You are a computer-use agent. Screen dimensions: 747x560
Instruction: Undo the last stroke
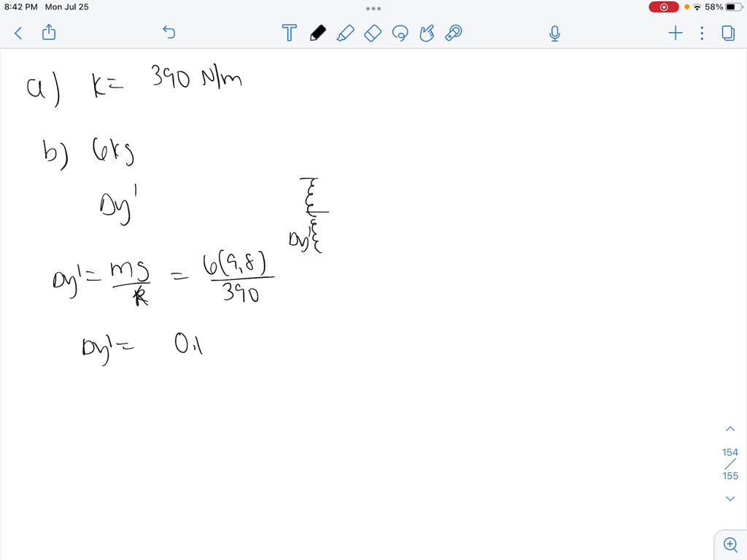169,32
